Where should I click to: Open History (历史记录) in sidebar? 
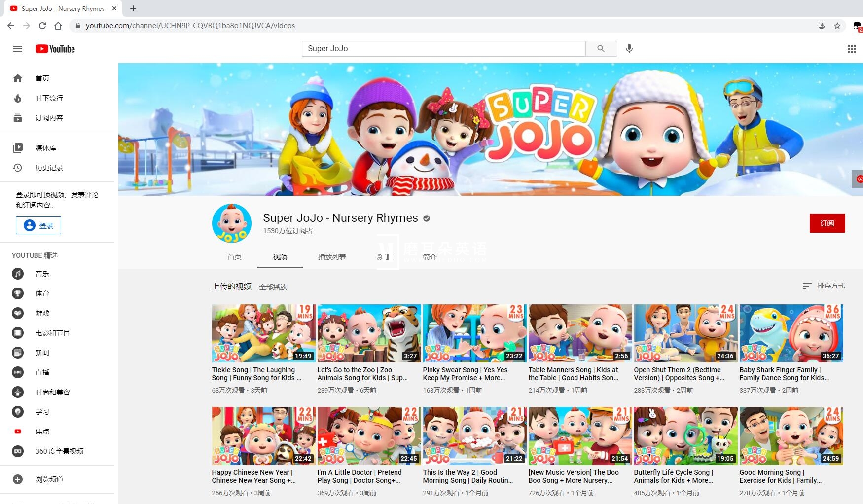(x=49, y=168)
